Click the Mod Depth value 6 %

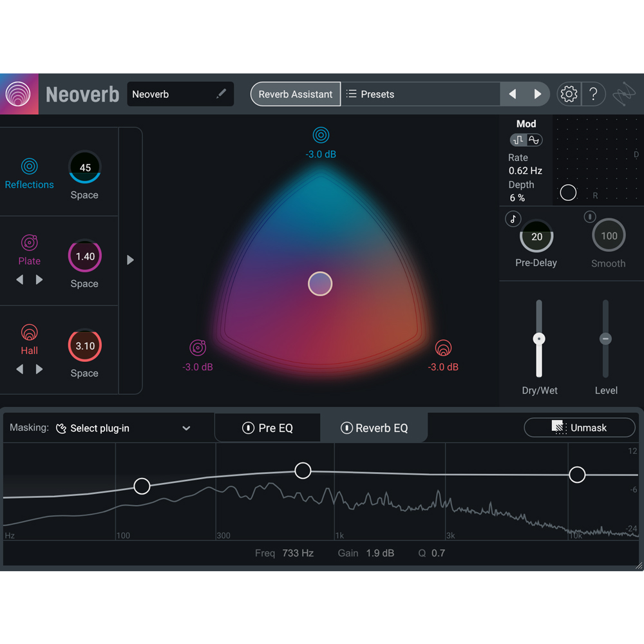click(517, 198)
